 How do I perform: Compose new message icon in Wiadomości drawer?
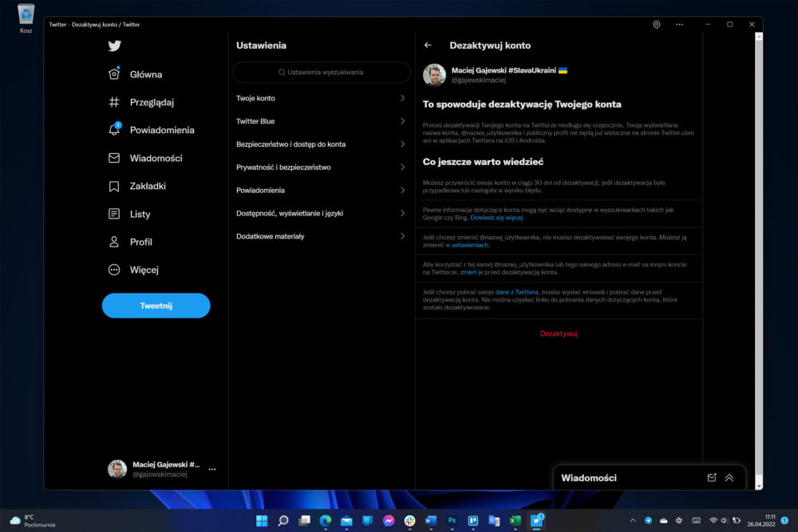coord(712,478)
